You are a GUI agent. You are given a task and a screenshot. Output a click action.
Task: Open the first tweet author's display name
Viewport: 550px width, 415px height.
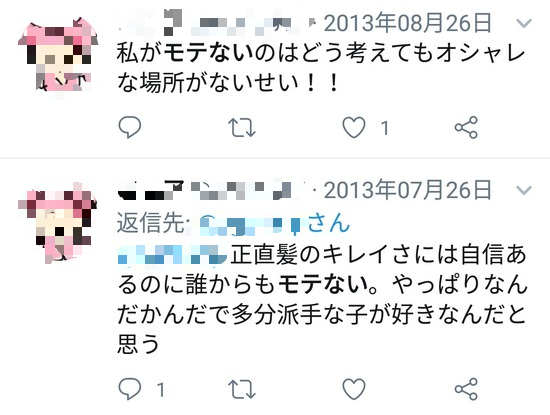point(211,23)
